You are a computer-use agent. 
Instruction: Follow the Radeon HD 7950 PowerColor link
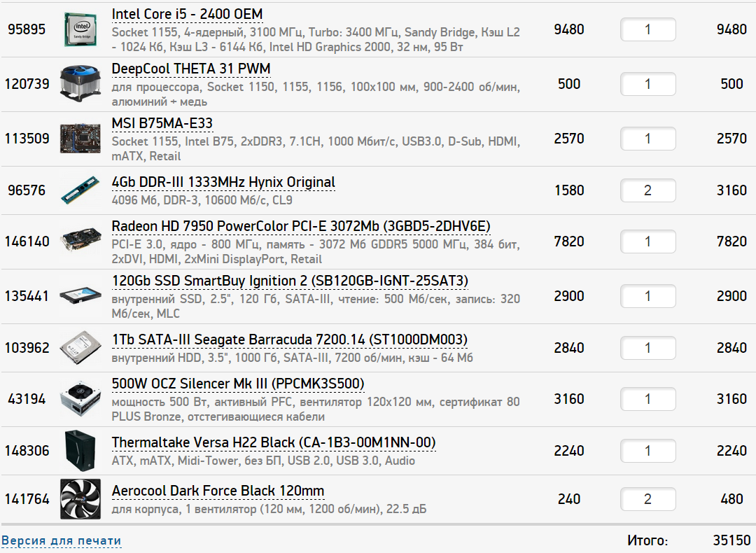(301, 227)
